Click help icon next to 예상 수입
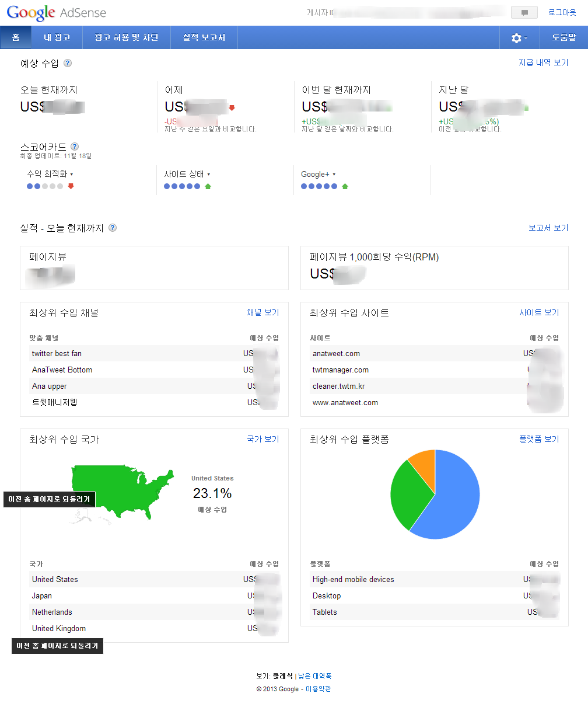 (x=68, y=63)
